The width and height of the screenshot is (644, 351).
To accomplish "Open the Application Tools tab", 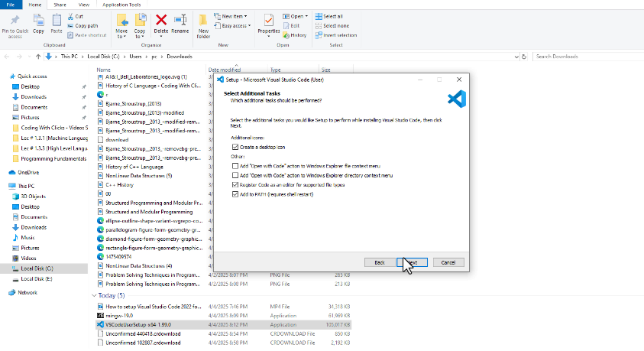I will coord(121,5).
